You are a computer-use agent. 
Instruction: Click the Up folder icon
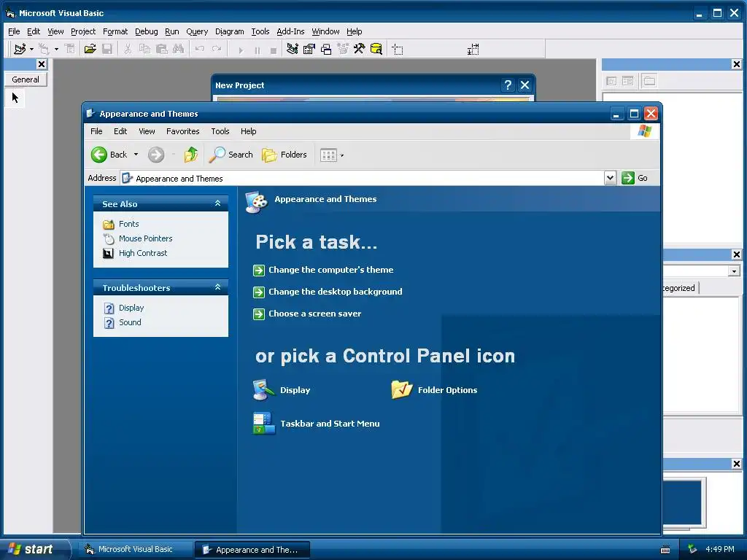(191, 155)
